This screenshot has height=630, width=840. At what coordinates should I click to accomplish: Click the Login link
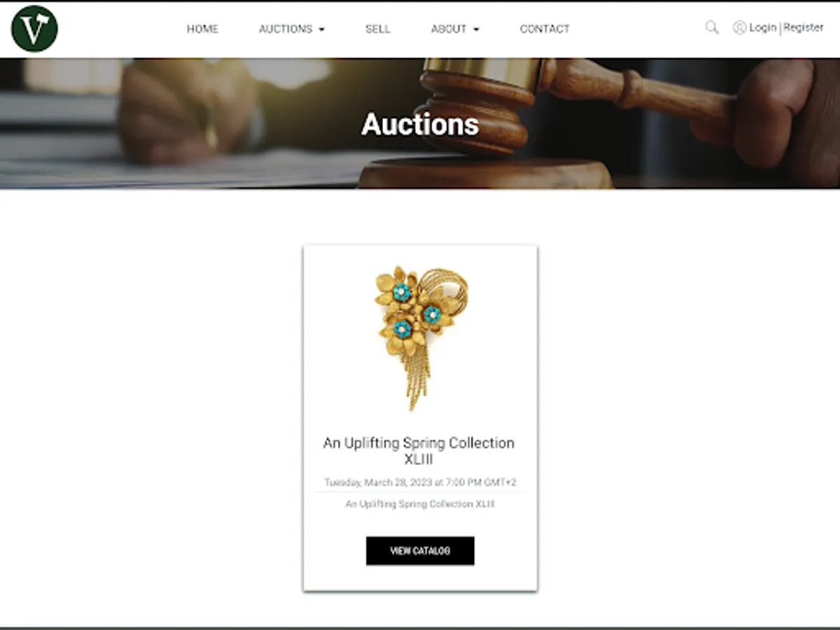tap(762, 28)
